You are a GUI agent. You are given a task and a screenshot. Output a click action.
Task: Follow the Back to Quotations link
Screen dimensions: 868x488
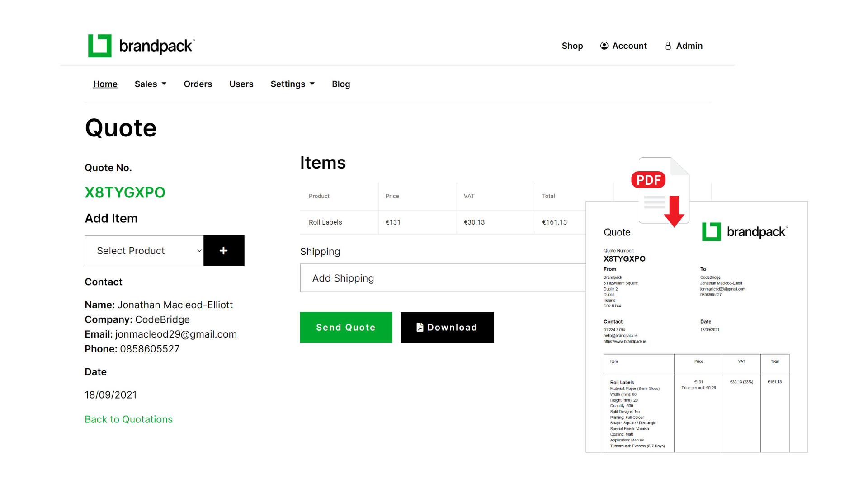pyautogui.click(x=128, y=419)
